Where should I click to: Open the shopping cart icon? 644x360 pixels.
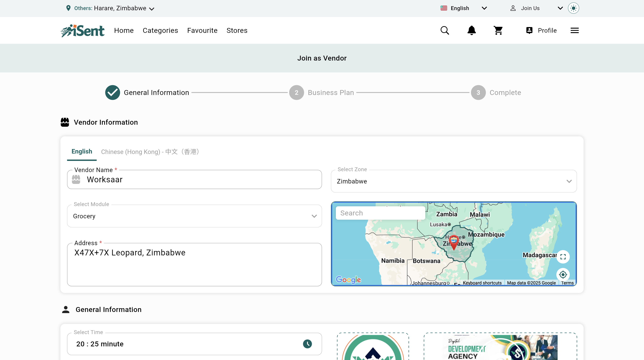click(x=498, y=30)
